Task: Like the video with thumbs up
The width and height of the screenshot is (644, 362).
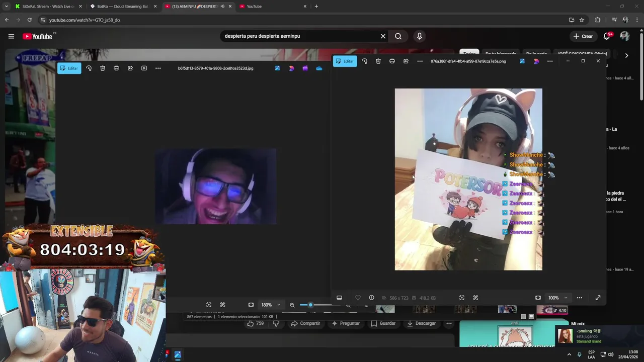Action: point(255,323)
